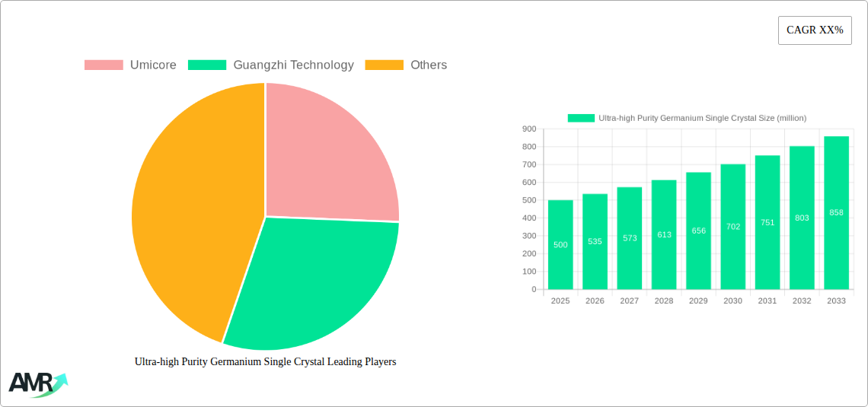Click the orange Others legend swatch
Image resolution: width=868 pixels, height=407 pixels.
(x=384, y=65)
